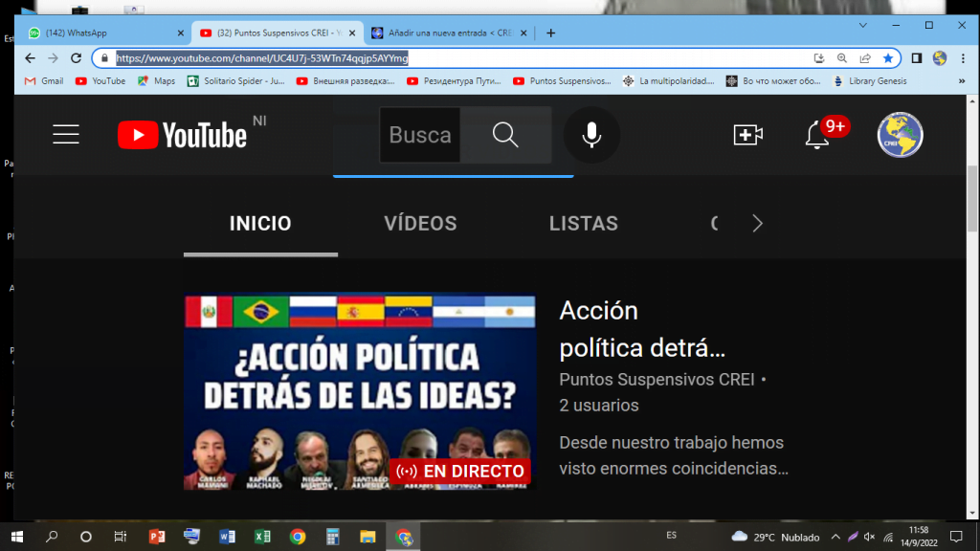Image resolution: width=980 pixels, height=551 pixels.
Task: Open a new browser tab
Action: tap(550, 33)
